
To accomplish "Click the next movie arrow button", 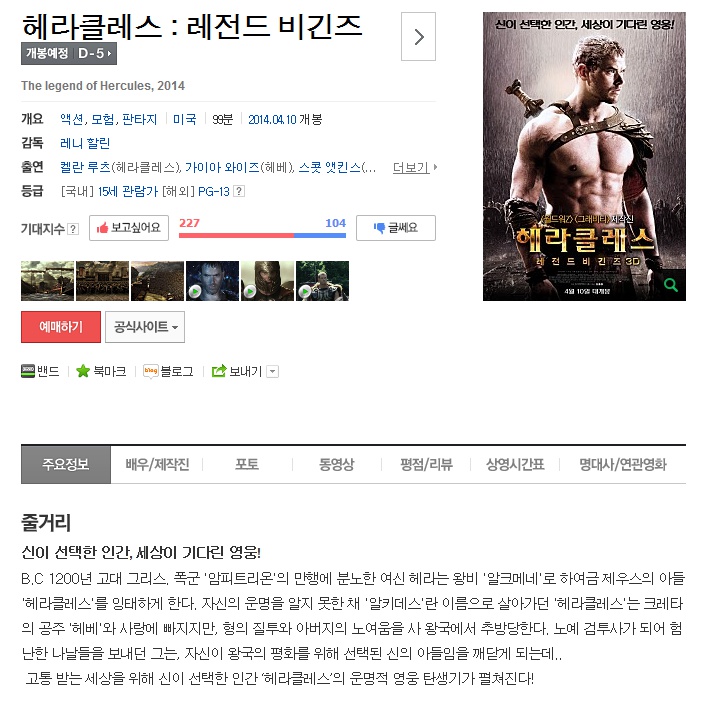I will (x=418, y=37).
